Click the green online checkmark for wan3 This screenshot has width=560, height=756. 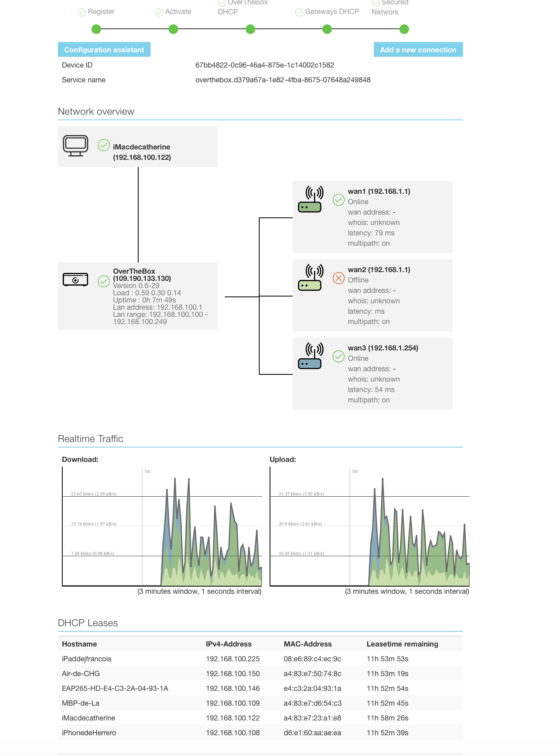tap(339, 356)
